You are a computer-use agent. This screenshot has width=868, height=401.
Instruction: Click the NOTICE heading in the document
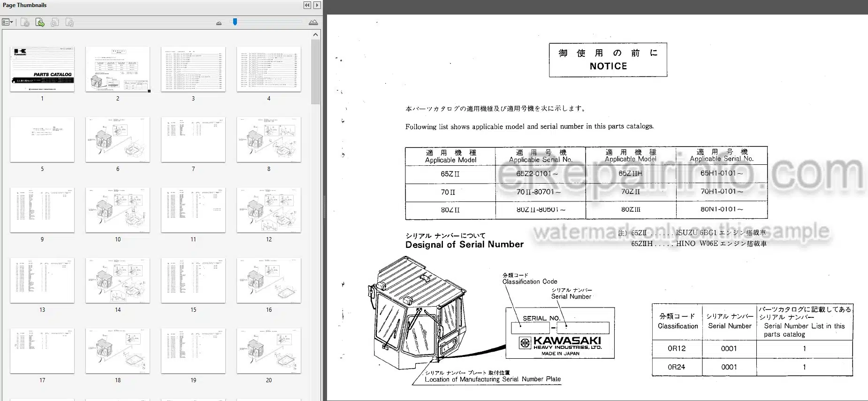click(x=608, y=66)
